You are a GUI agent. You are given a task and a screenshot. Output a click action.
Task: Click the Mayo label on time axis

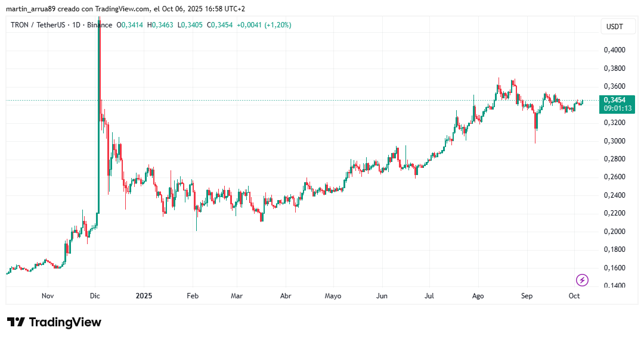point(333,295)
